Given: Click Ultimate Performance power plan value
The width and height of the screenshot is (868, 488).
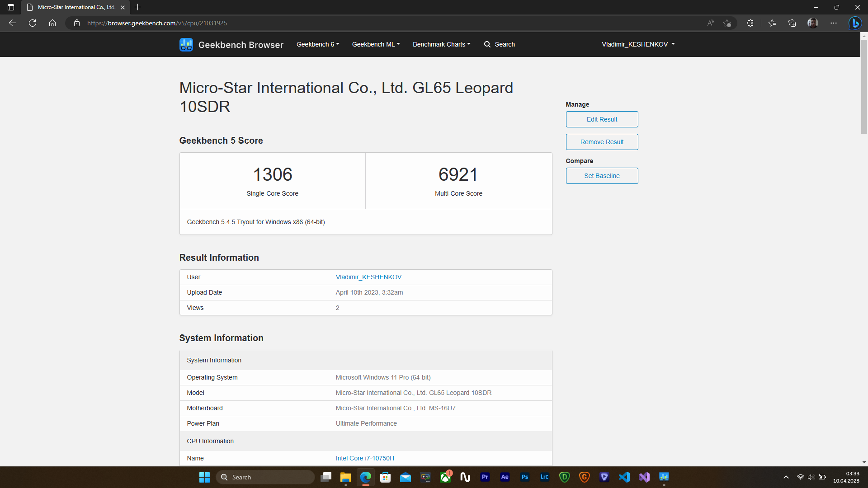Looking at the screenshot, I should pyautogui.click(x=366, y=423).
